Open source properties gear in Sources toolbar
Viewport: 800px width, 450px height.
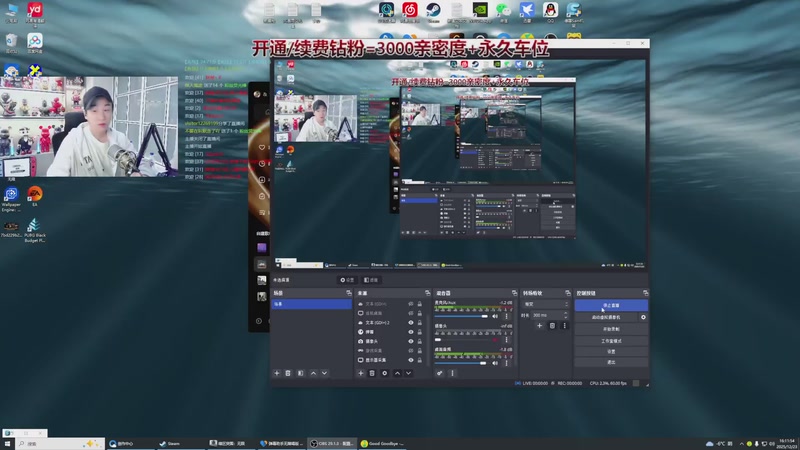385,373
